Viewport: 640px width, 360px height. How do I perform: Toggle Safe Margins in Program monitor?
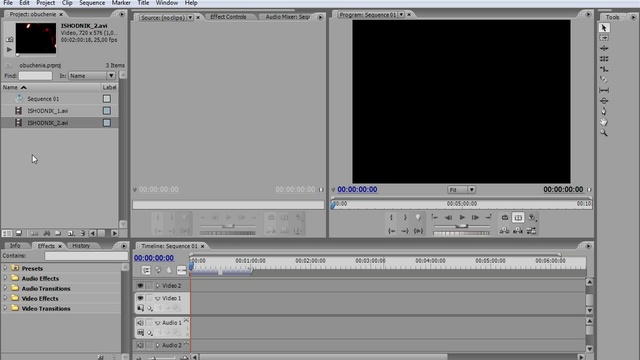click(518, 218)
